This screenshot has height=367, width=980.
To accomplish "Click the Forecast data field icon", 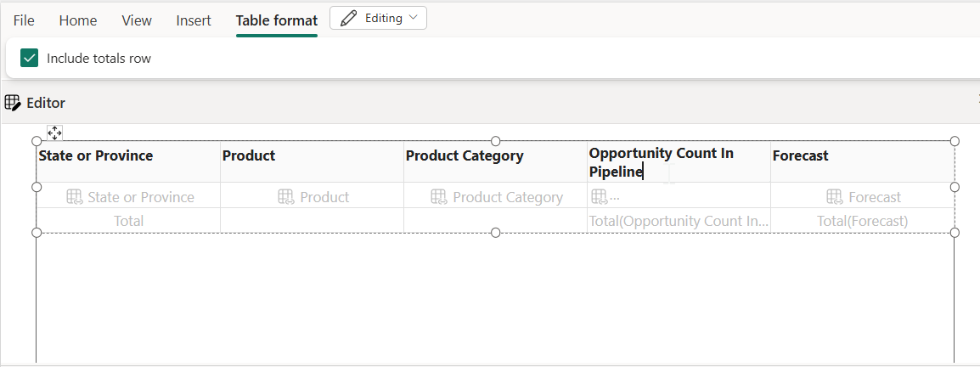I will coord(835,197).
